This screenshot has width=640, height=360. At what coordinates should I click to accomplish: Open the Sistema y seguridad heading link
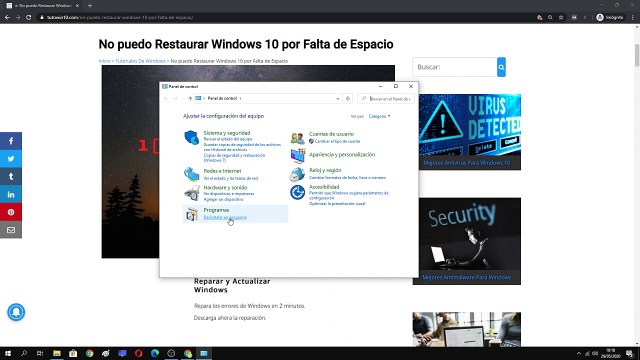227,133
